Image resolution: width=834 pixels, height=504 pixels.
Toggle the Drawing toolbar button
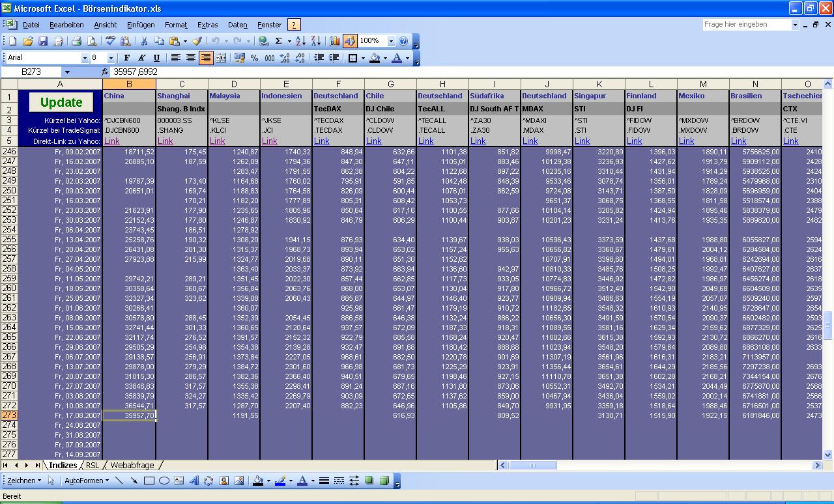coord(351,41)
